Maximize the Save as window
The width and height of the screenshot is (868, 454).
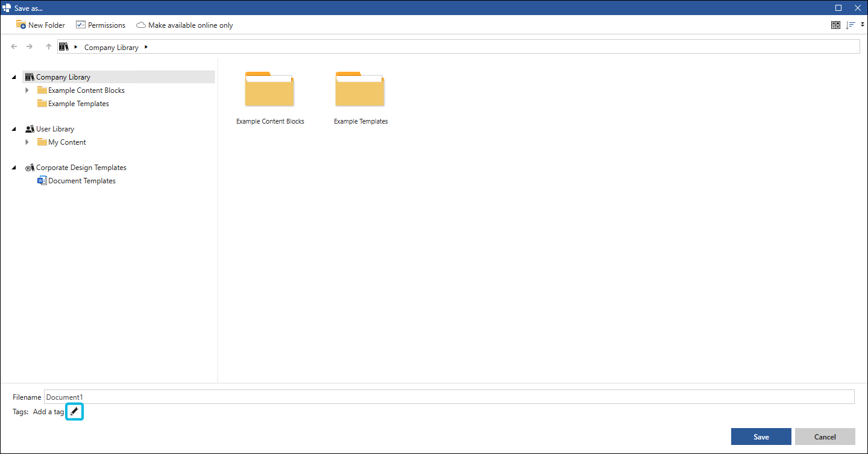tap(838, 8)
